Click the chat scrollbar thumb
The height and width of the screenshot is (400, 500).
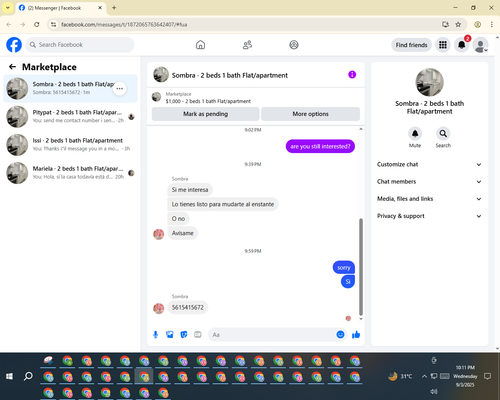[x=361, y=267]
